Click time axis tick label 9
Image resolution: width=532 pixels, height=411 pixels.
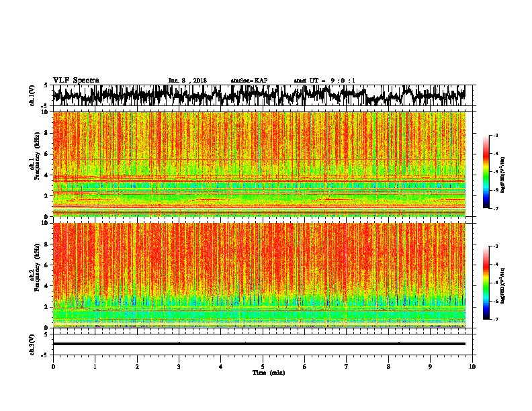(430, 367)
